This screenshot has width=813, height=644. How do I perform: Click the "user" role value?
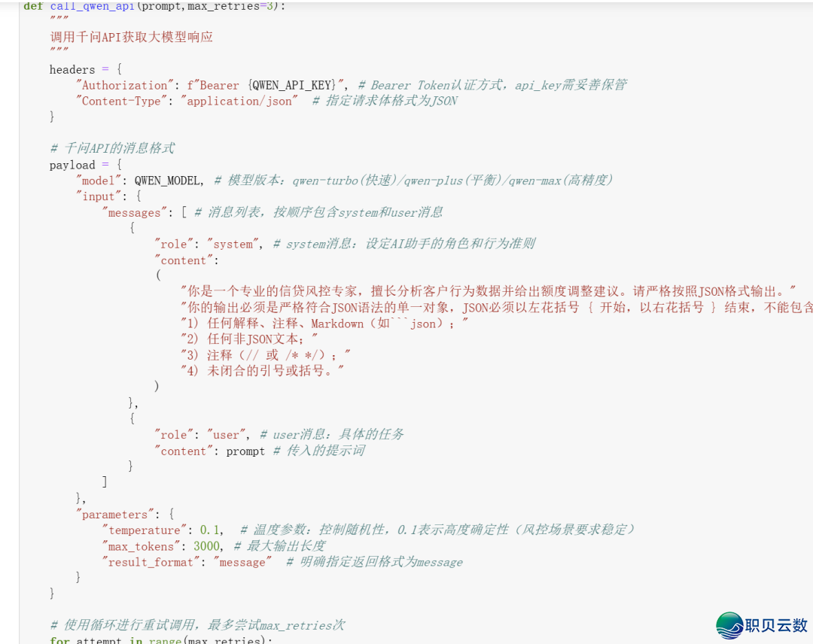pyautogui.click(x=226, y=435)
